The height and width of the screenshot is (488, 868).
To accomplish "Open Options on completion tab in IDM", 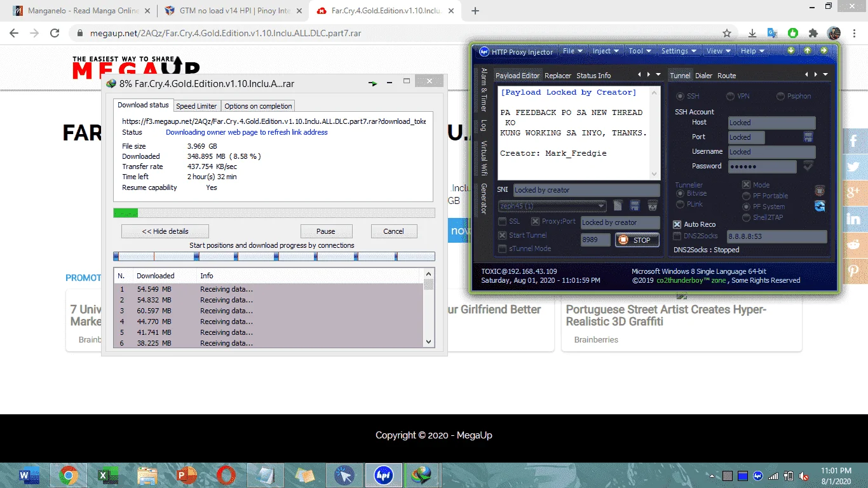I will click(258, 106).
